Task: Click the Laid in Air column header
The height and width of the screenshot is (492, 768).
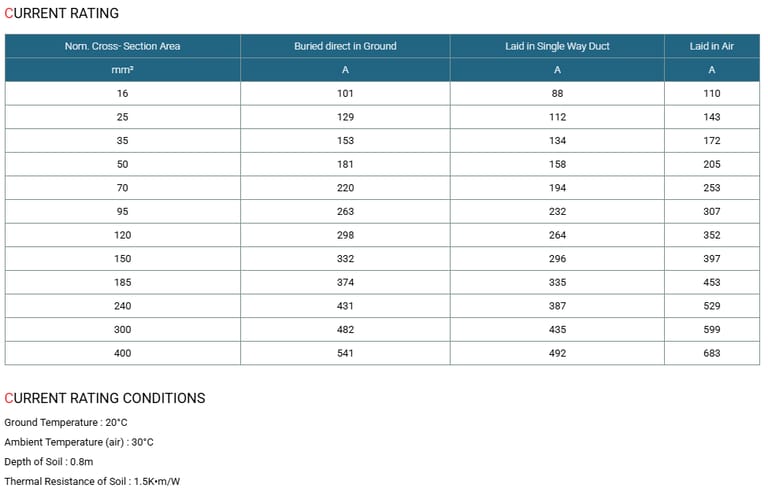Action: [x=711, y=46]
